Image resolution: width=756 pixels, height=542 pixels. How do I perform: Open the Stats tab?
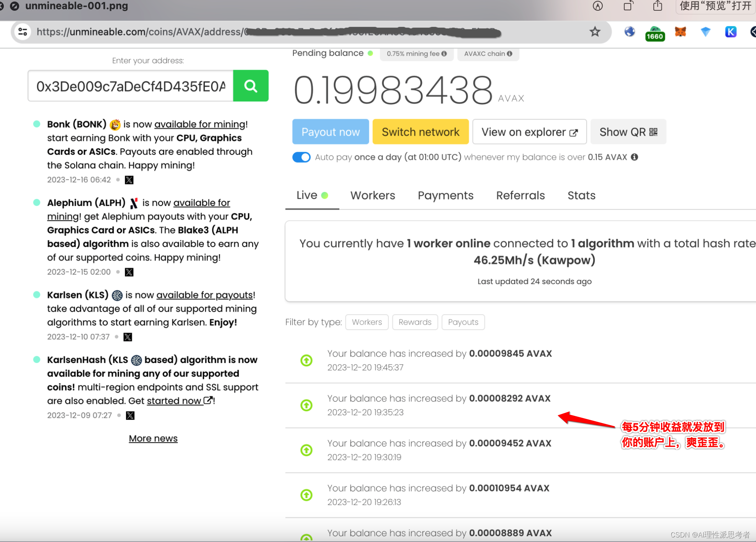click(x=581, y=195)
